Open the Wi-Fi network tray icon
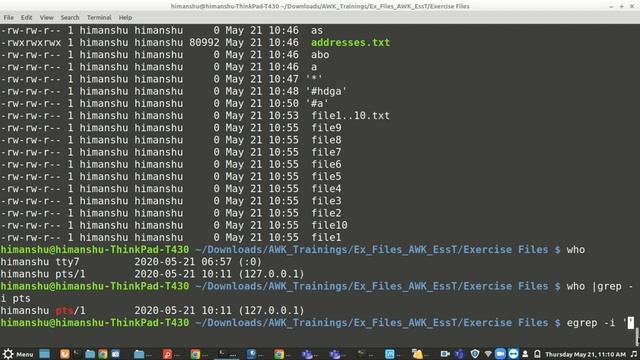 [488, 354]
